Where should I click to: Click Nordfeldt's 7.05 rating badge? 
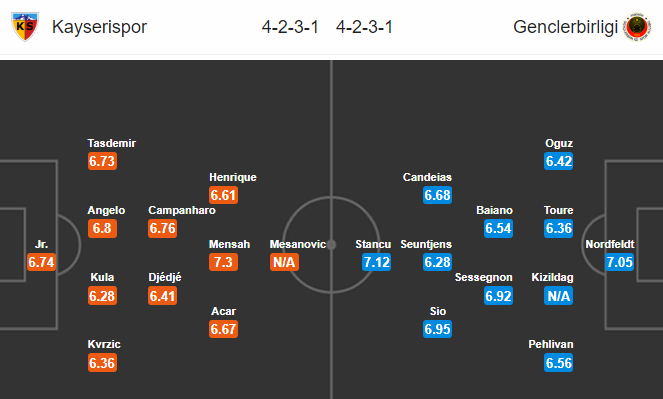[619, 262]
